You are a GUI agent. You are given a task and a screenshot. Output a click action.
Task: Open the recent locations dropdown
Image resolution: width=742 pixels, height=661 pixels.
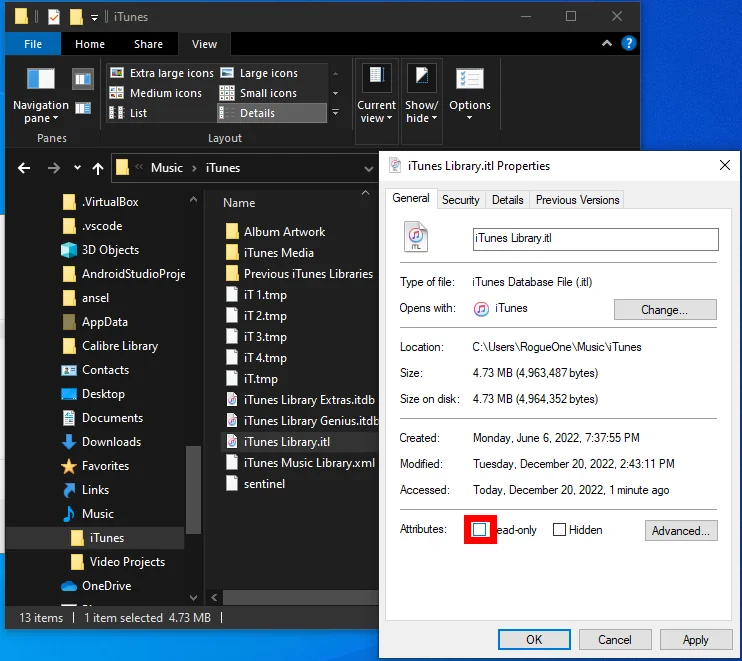pos(77,168)
